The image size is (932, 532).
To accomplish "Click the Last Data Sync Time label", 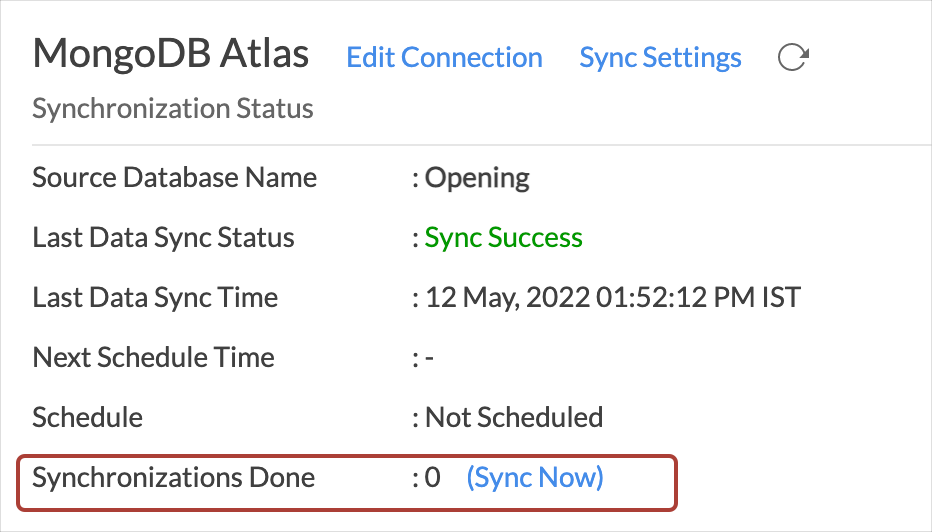I will pyautogui.click(x=155, y=298).
